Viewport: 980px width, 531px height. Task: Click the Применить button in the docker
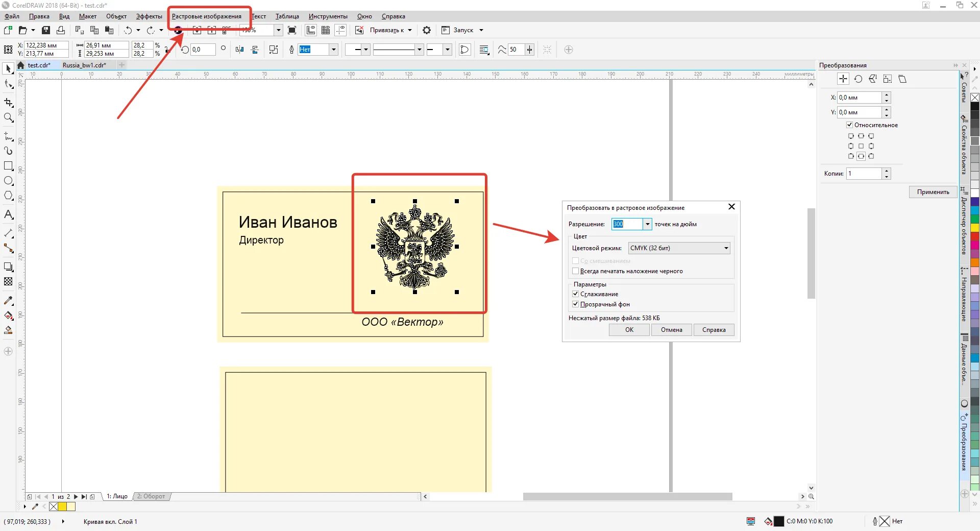pyautogui.click(x=933, y=192)
